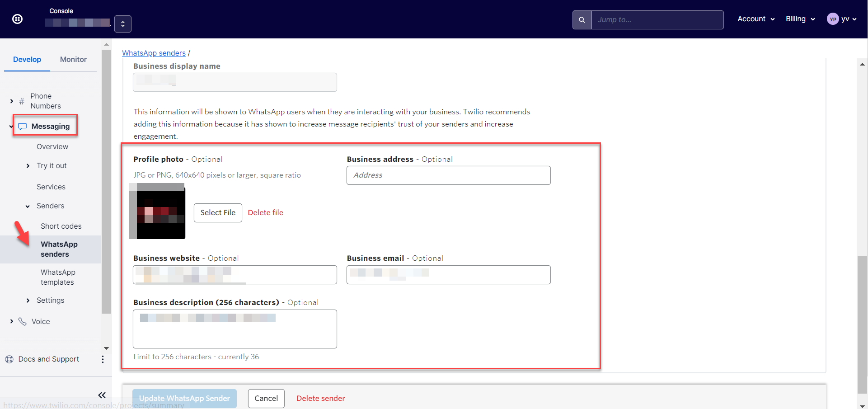Click the Business description text area

click(x=235, y=329)
